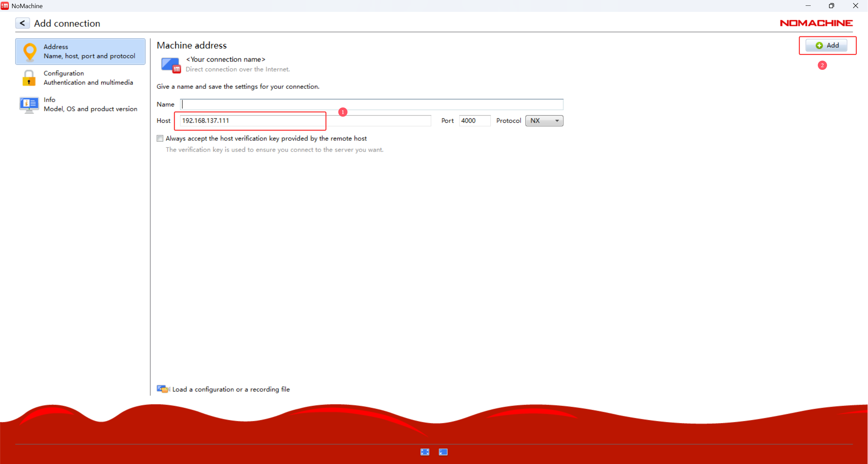
Task: Click into the Name text field
Action: pyautogui.click(x=371, y=104)
